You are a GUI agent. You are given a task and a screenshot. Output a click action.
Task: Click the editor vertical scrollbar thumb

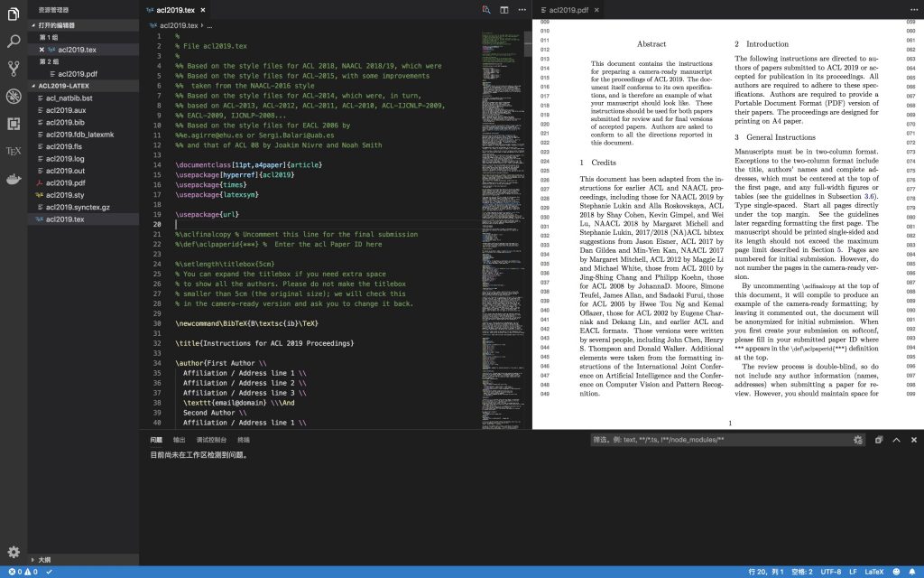tap(527, 43)
